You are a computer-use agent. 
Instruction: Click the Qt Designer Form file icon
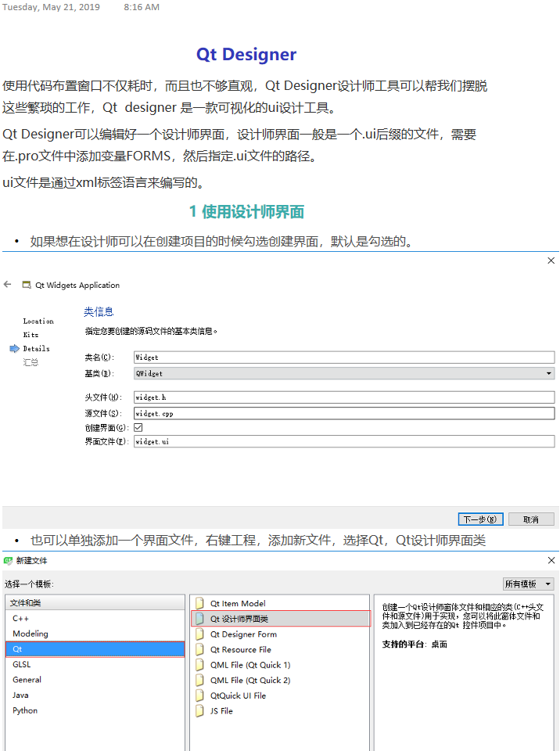[199, 634]
